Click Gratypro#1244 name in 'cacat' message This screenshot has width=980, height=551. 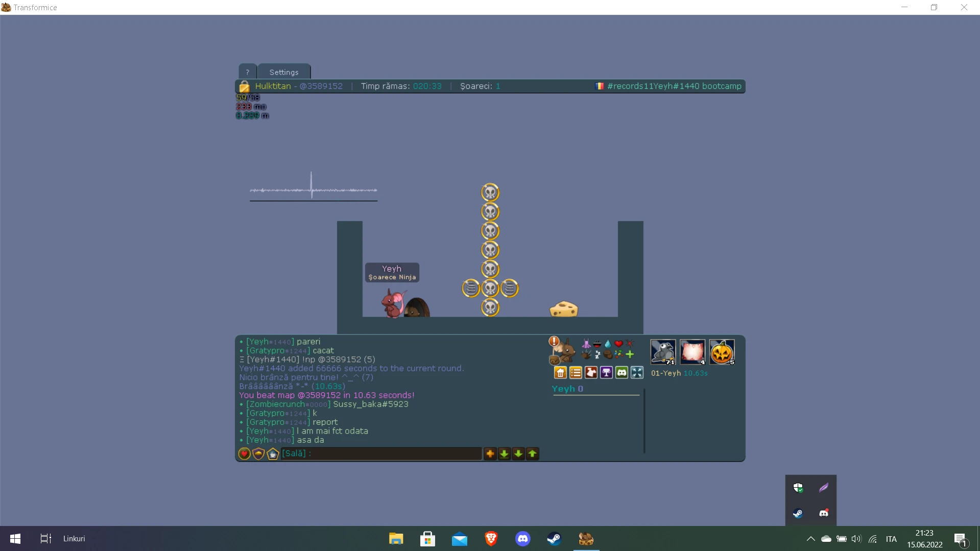[278, 351]
